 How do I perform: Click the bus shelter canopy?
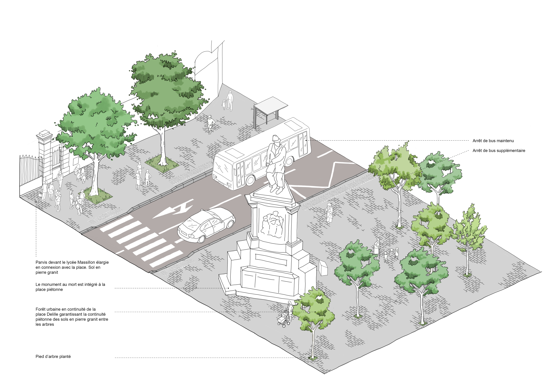270,106
